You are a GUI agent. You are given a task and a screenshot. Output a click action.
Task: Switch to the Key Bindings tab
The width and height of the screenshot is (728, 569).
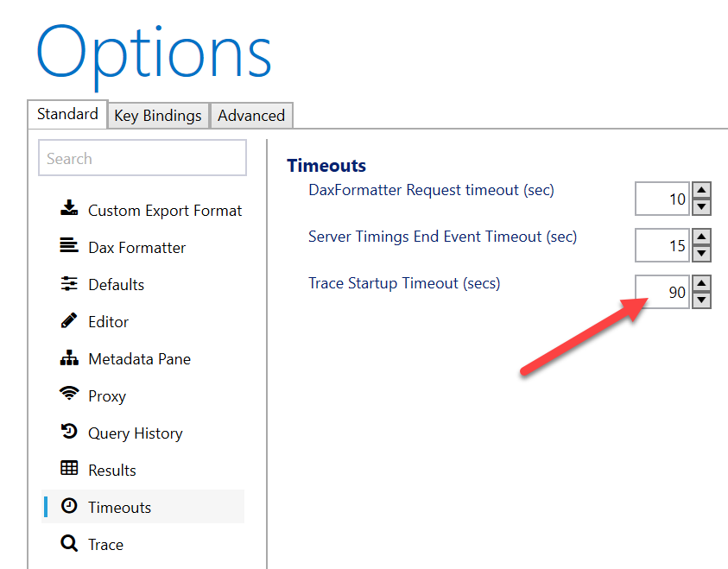click(x=158, y=115)
